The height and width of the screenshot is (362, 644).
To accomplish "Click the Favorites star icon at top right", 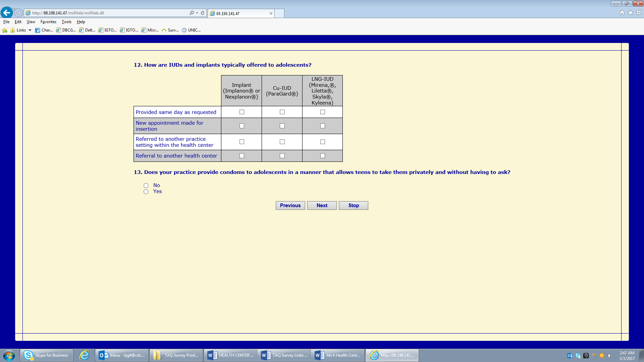I will 631,13.
